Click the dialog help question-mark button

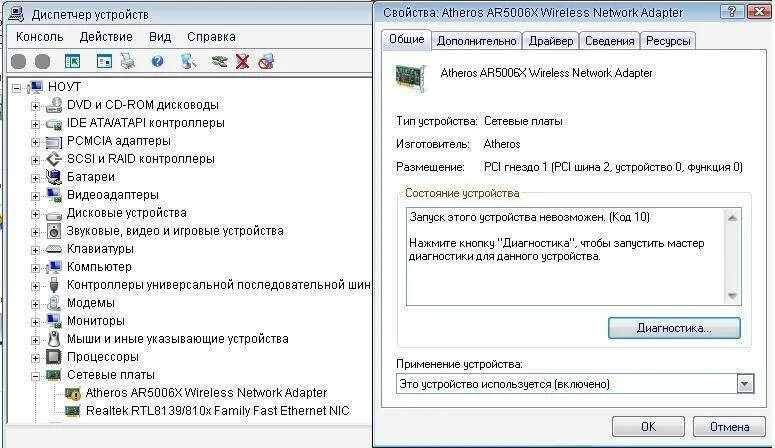point(732,11)
